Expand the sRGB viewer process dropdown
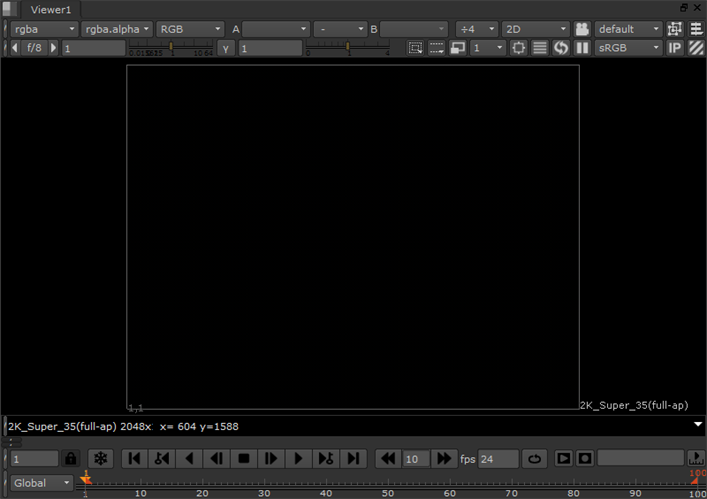 629,48
